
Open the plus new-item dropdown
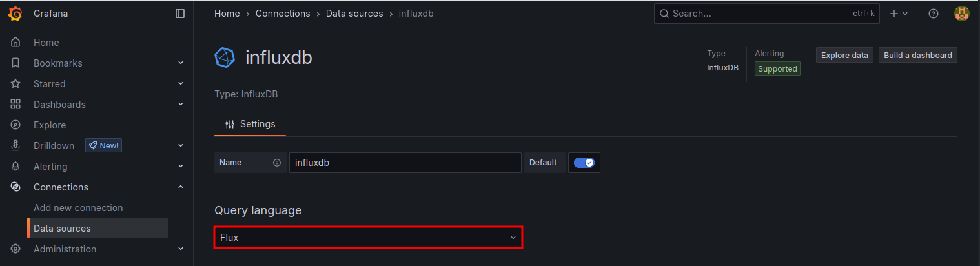[x=898, y=14]
